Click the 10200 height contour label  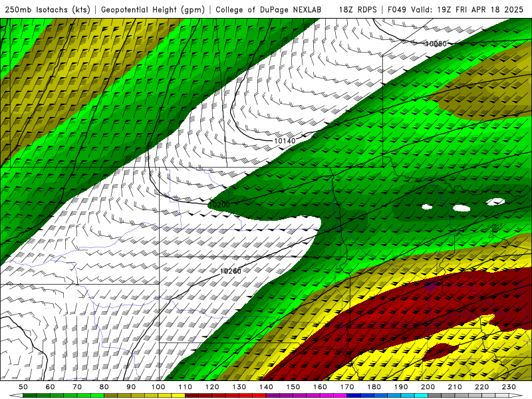pos(219,205)
